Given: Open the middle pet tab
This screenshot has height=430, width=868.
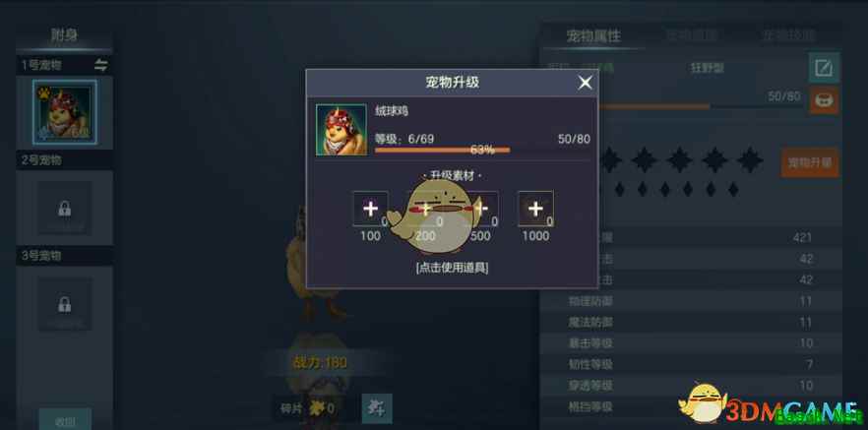Looking at the screenshot, I should coord(691,36).
